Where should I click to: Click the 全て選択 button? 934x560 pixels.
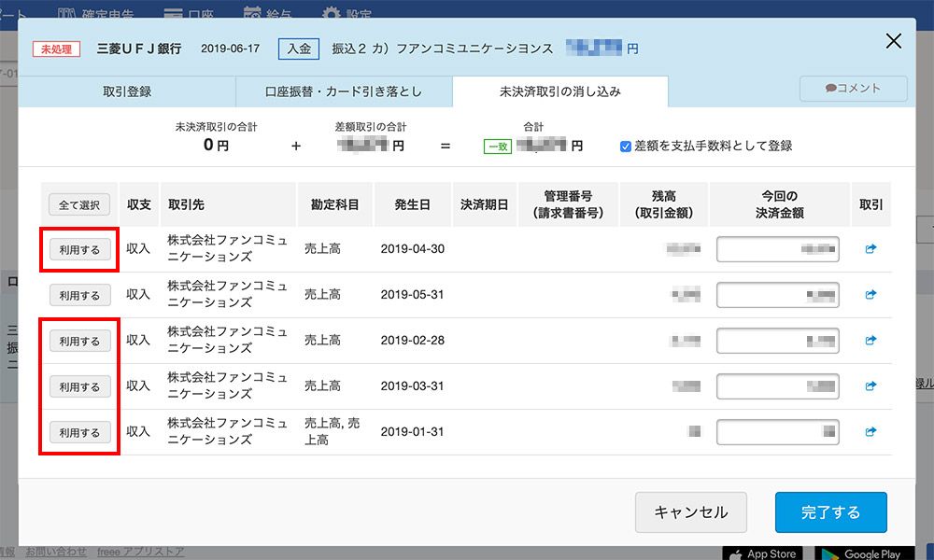click(x=79, y=204)
